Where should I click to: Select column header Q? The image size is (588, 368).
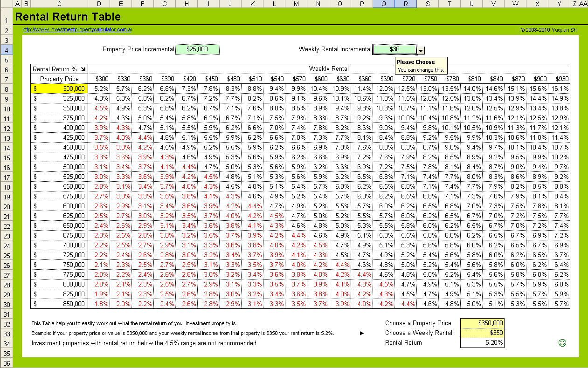click(x=384, y=4)
